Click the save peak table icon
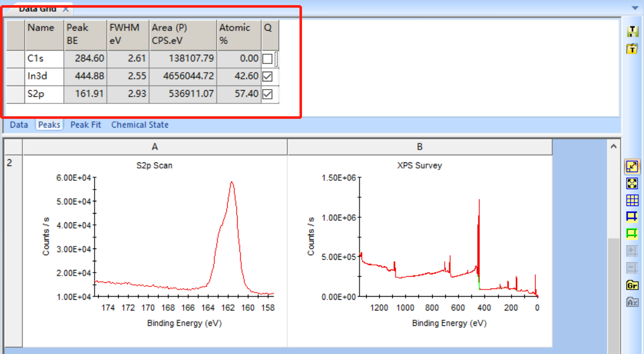This screenshot has height=354, width=644. 633,32
